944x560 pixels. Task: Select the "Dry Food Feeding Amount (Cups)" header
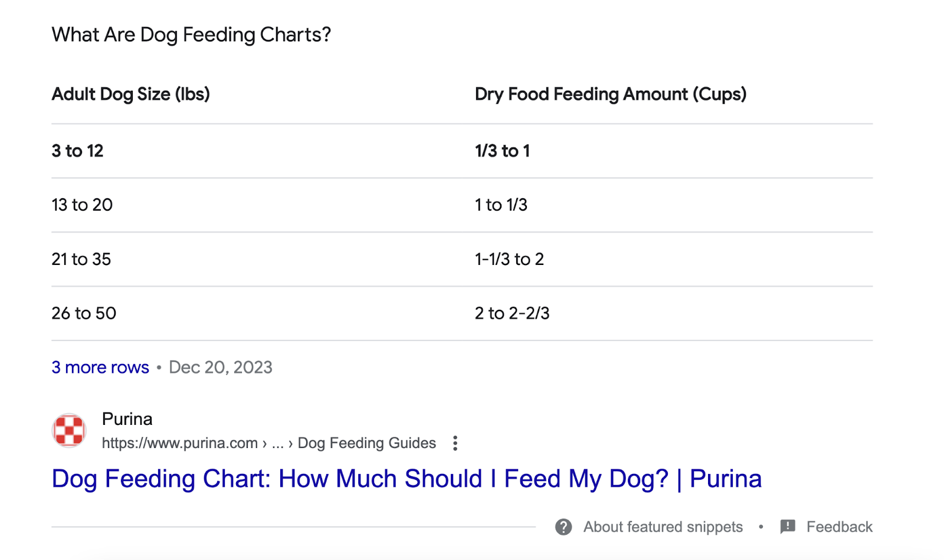611,94
